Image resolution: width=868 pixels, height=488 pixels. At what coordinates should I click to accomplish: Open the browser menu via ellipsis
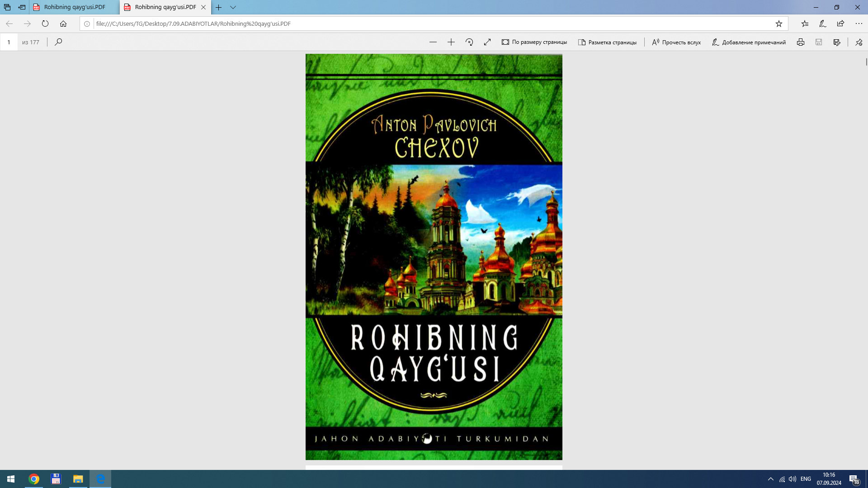[859, 23]
